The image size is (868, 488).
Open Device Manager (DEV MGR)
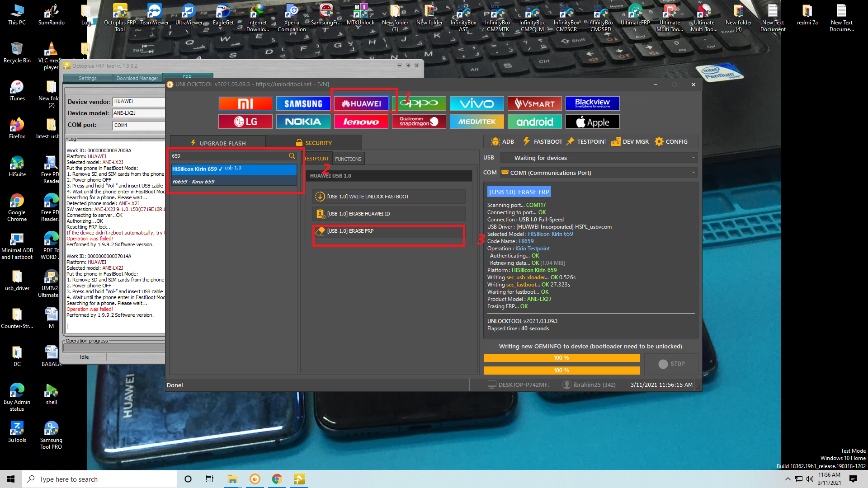tap(630, 141)
